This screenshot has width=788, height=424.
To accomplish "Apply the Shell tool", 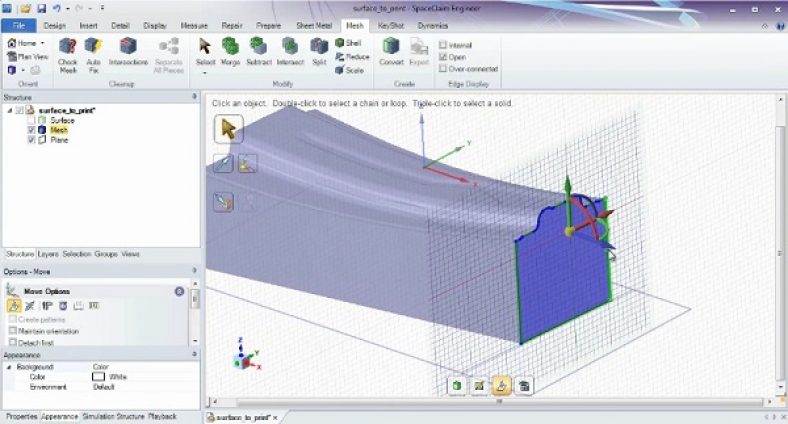I will pos(349,43).
